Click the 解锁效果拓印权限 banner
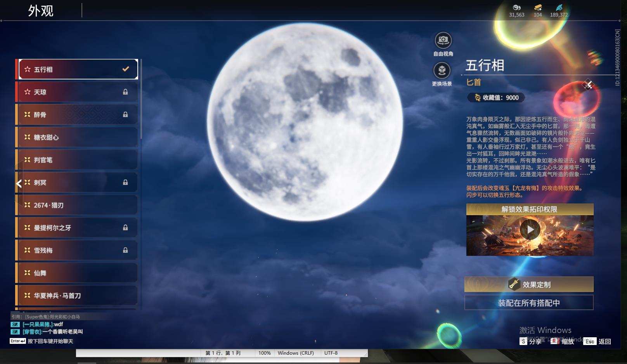 pyautogui.click(x=530, y=209)
